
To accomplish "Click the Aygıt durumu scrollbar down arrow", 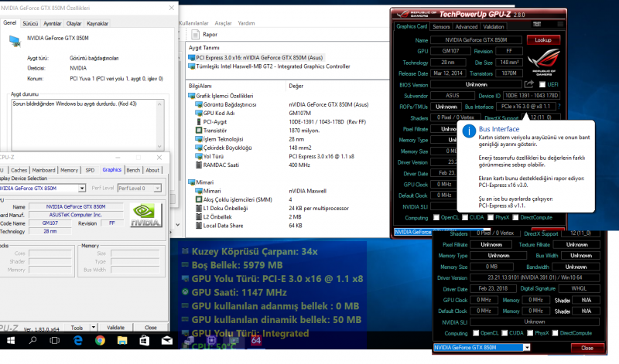I will coord(159,146).
